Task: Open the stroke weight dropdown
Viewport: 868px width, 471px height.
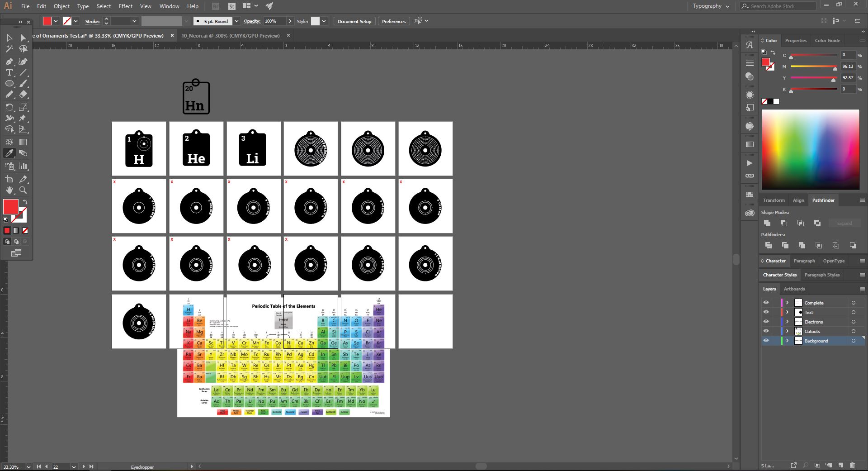Action: (134, 21)
